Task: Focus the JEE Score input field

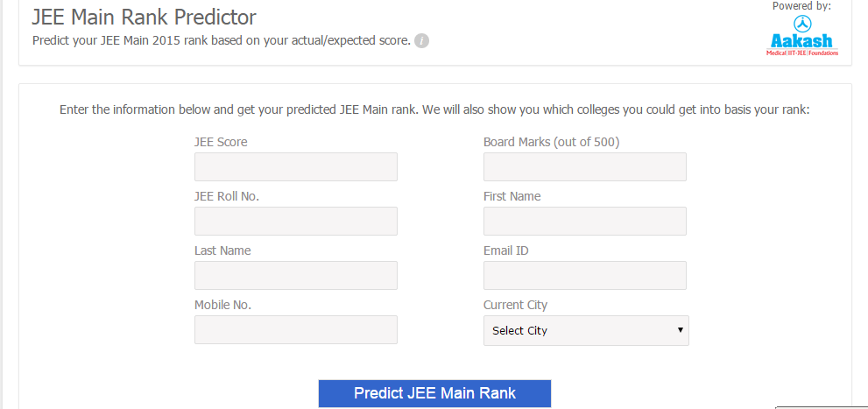Action: (x=295, y=166)
